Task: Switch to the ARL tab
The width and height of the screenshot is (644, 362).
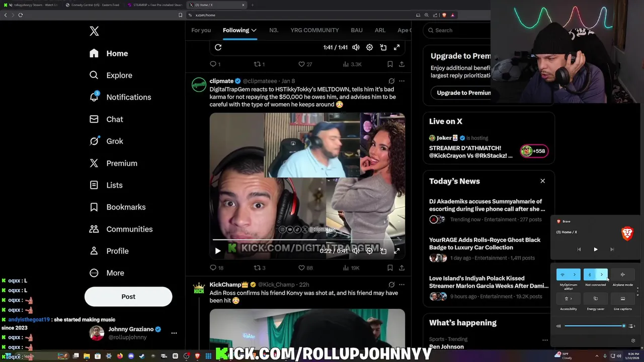Action: point(380,30)
